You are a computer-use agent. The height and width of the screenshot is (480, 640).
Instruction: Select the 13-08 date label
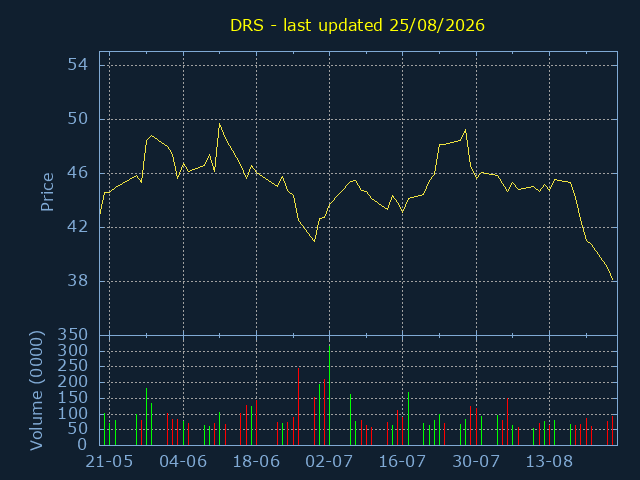[x=549, y=462]
